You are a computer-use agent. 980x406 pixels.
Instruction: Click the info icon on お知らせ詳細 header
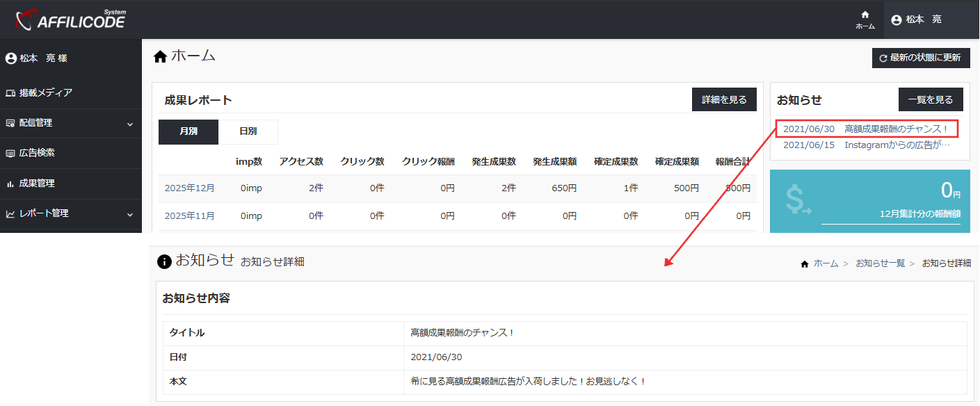(165, 261)
